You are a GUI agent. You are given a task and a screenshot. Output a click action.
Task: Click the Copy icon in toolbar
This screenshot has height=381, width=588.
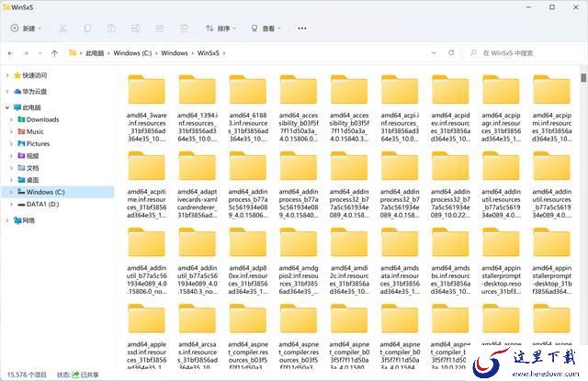coord(87,28)
